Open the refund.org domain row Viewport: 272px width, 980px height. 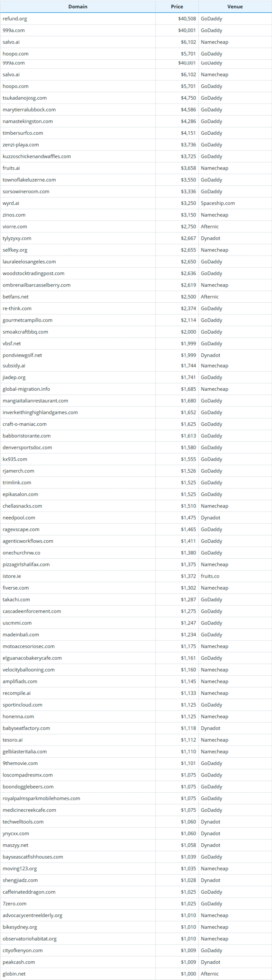136,19
